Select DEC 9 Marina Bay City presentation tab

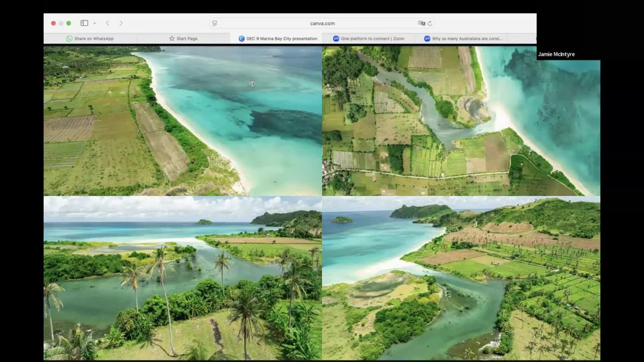pos(278,38)
